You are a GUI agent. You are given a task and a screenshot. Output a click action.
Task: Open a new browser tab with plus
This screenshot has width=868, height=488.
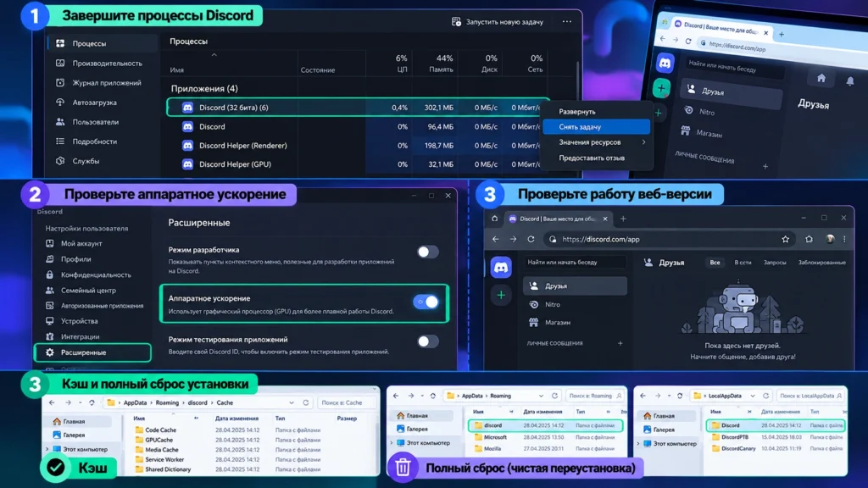tap(623, 219)
